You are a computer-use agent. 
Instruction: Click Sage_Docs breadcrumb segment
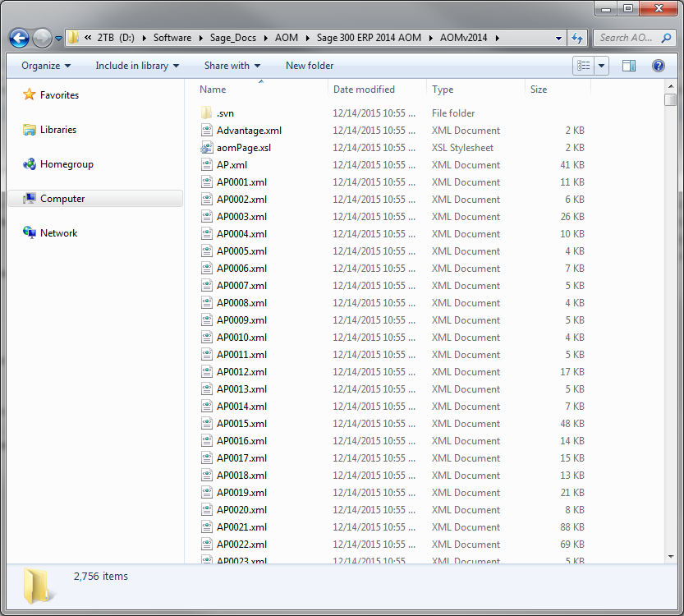[233, 38]
